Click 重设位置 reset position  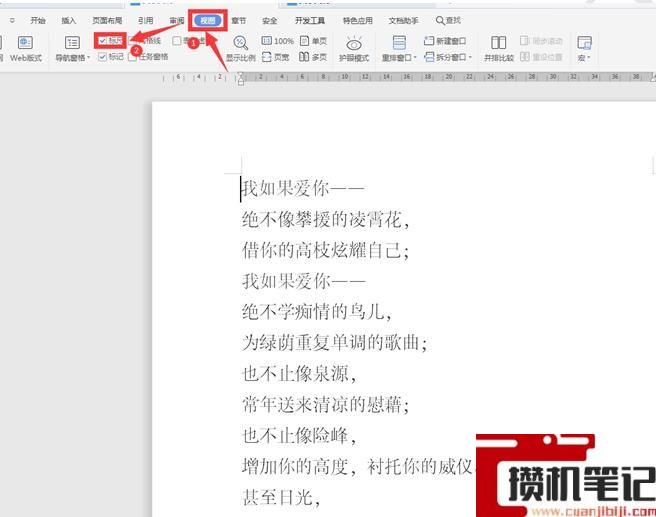pyautogui.click(x=541, y=57)
